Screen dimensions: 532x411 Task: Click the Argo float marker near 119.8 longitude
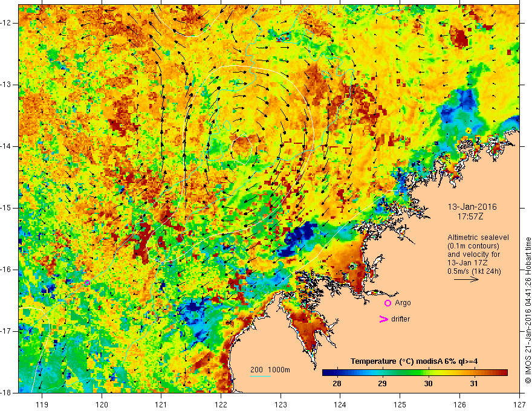[87, 282]
